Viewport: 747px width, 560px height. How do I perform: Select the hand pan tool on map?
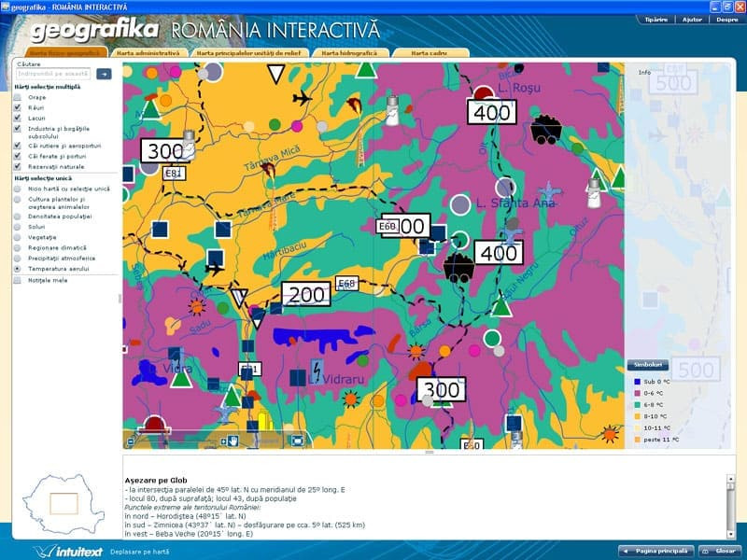(233, 441)
